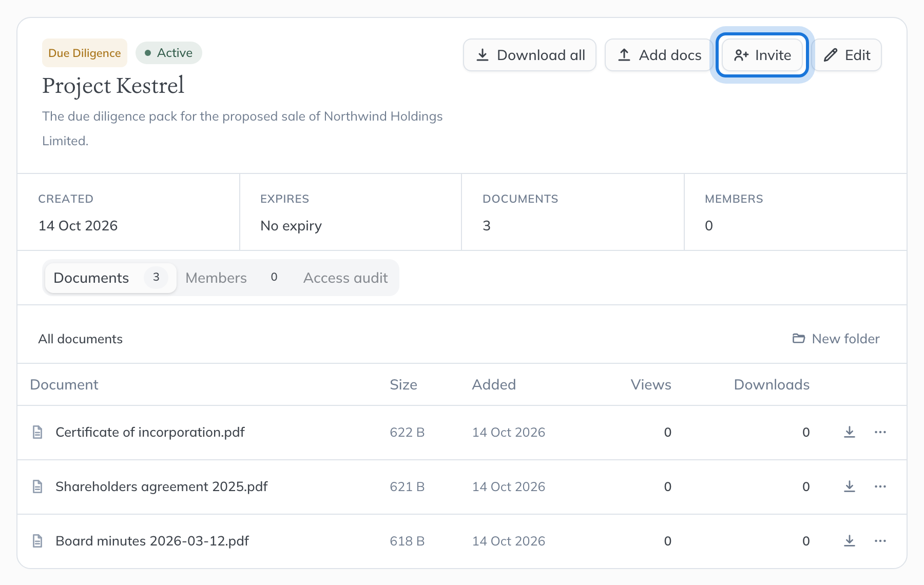Click file icon beside Board minutes 2026-03-12.pdf
Screen dimensions: 924x585
click(37, 541)
